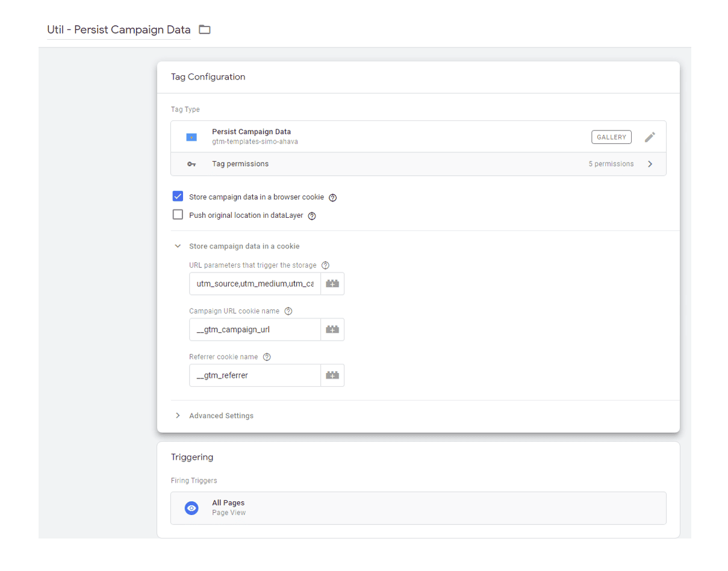The width and height of the screenshot is (728, 571).
Task: Open variable picker for Referrer cookie name
Action: point(332,375)
